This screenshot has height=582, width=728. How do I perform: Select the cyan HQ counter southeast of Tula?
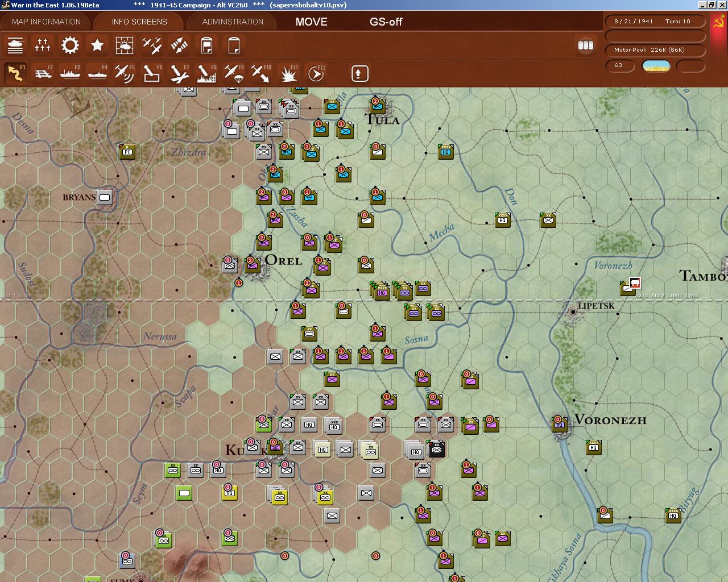point(445,152)
